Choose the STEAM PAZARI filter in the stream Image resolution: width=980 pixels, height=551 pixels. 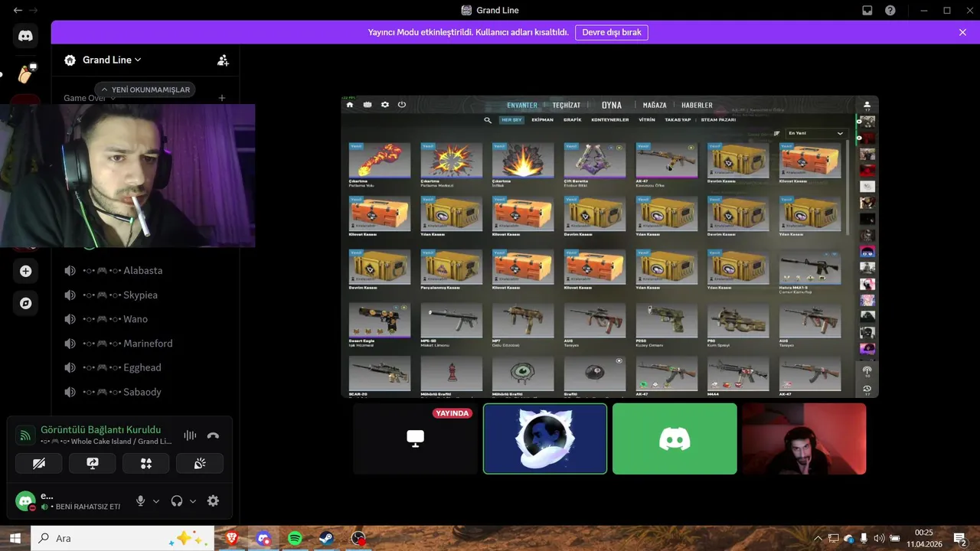coord(718,120)
